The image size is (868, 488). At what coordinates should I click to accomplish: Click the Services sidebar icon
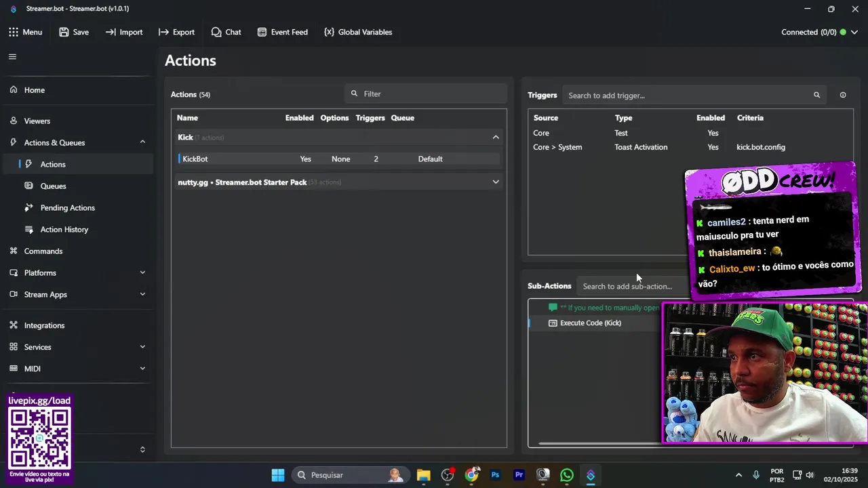pyautogui.click(x=14, y=347)
